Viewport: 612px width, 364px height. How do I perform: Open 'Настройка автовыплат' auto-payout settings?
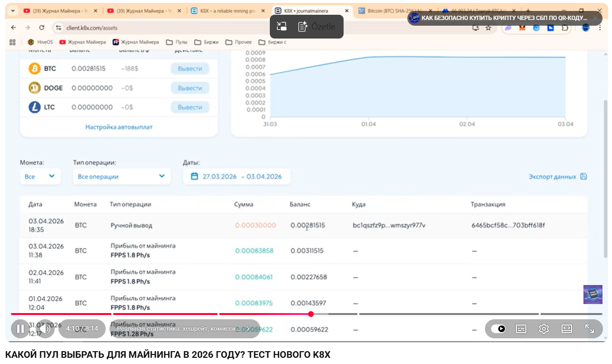119,127
